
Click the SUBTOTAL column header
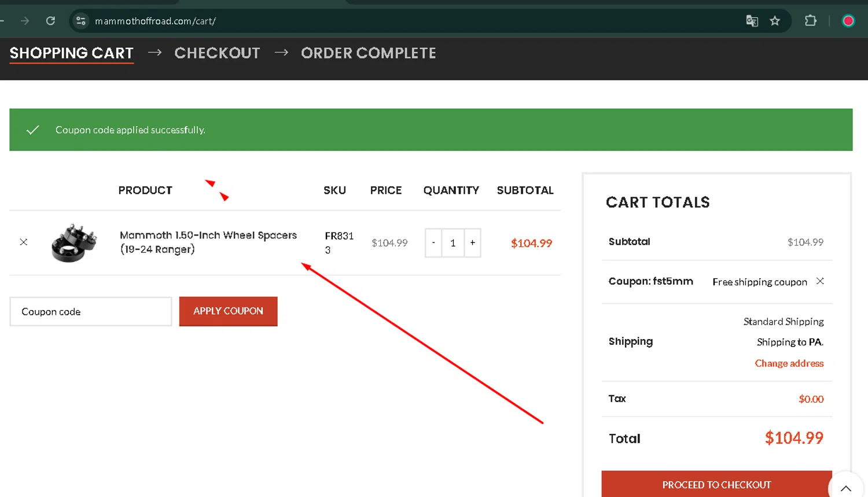click(x=525, y=190)
